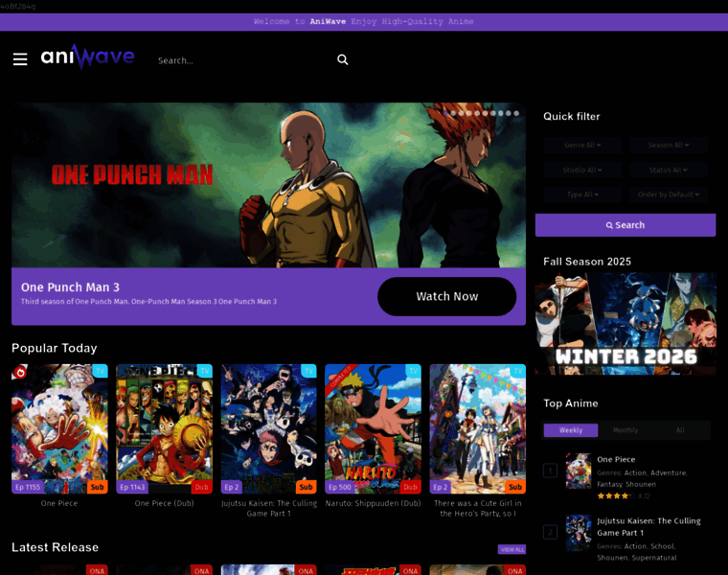
Task: Click the magnifier icon in header search
Action: tap(343, 59)
